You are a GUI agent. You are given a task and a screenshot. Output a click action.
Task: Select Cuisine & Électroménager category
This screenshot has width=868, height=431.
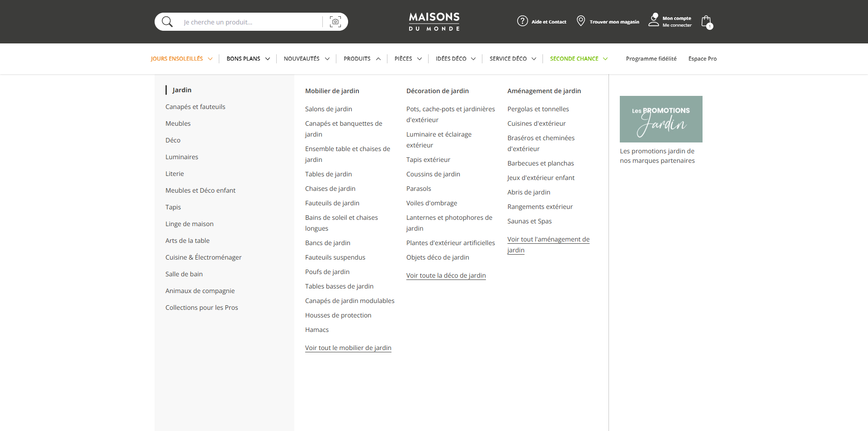203,257
